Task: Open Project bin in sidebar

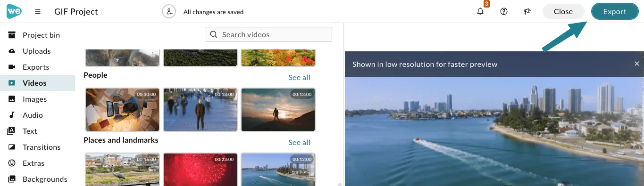Action: (x=37, y=35)
